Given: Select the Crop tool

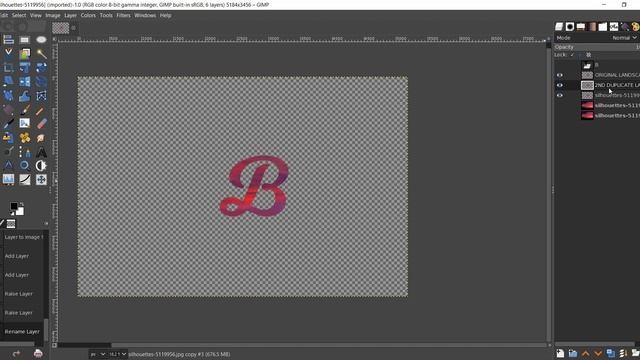Looking at the screenshot, I should (8, 68).
